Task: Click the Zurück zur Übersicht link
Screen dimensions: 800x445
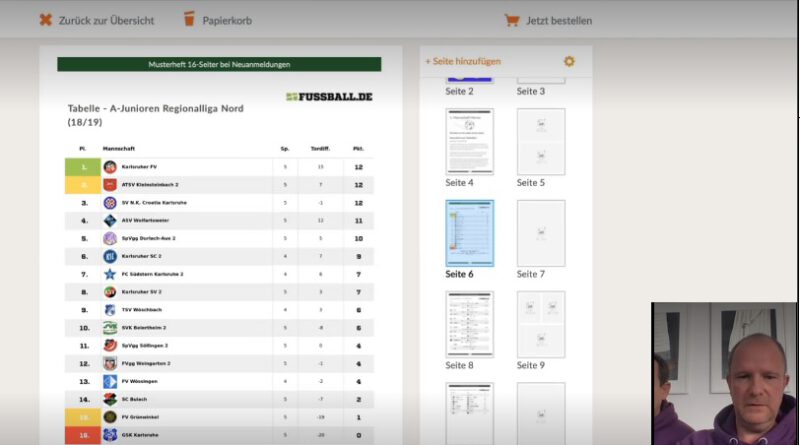Action: tap(106, 20)
